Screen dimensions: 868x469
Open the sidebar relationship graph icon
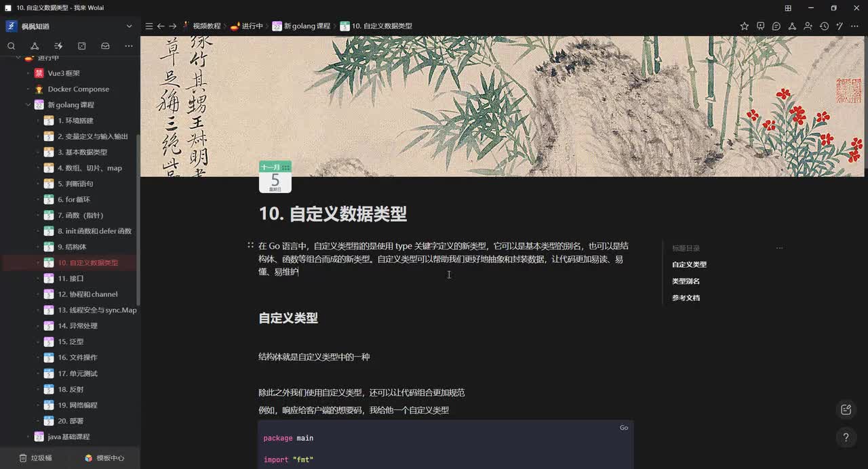point(35,46)
